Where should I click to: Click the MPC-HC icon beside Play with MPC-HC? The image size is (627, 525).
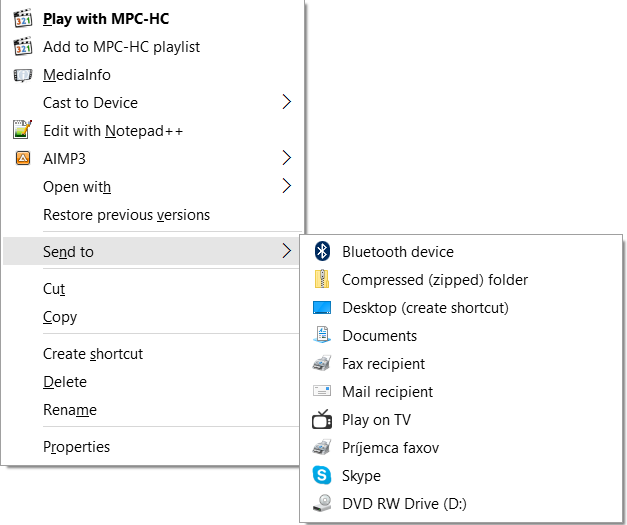[x=23, y=18]
